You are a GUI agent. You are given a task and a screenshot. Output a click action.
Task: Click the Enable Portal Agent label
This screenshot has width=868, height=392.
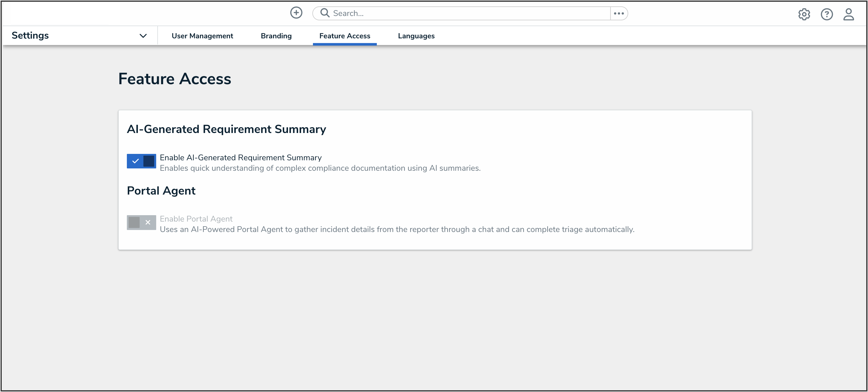[x=196, y=218]
